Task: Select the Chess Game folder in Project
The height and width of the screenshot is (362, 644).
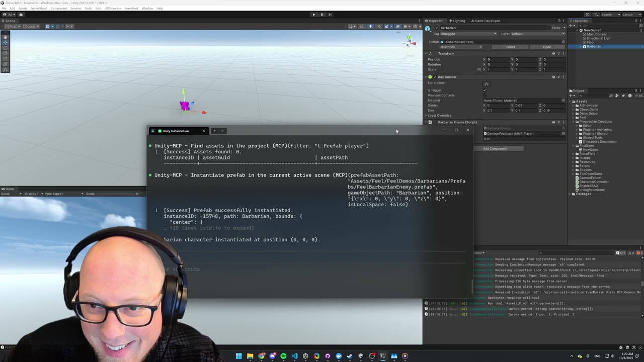Action: pos(589,110)
